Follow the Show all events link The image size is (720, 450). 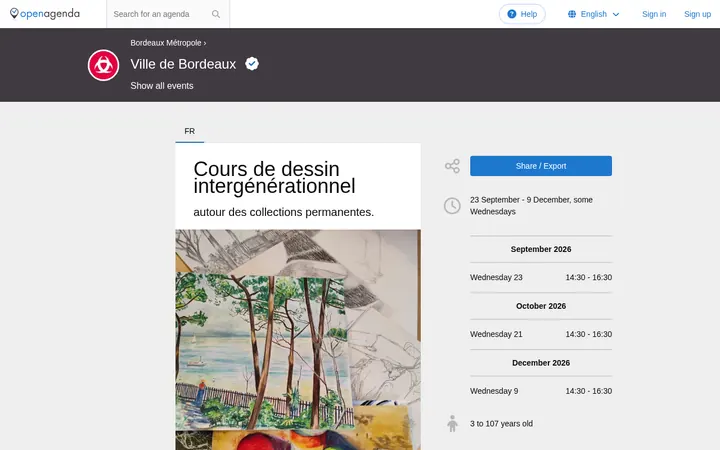pyautogui.click(x=162, y=86)
